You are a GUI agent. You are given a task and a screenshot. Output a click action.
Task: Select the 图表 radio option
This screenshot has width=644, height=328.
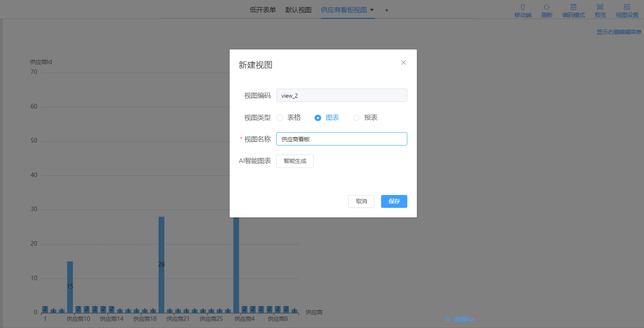pos(318,118)
